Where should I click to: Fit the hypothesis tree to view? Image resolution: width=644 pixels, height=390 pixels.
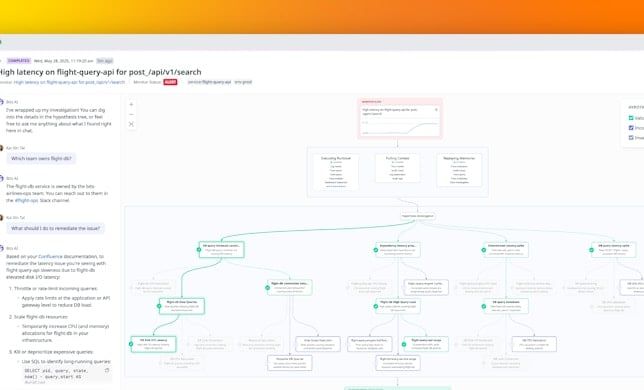(x=131, y=124)
